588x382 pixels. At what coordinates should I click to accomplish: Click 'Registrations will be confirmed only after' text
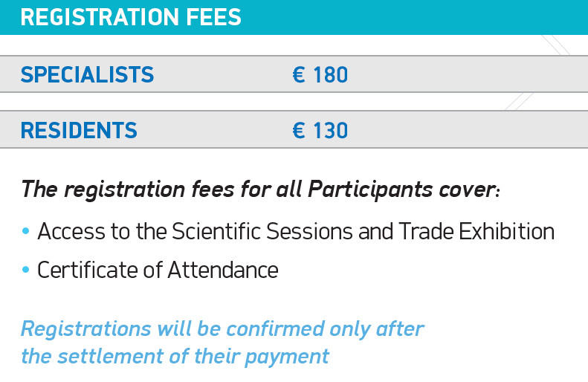[x=222, y=328]
